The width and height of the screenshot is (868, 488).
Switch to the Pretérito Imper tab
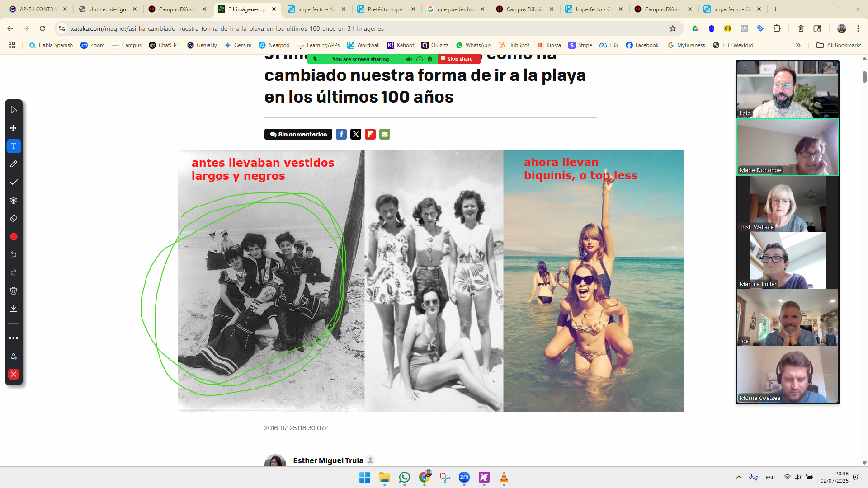387,9
